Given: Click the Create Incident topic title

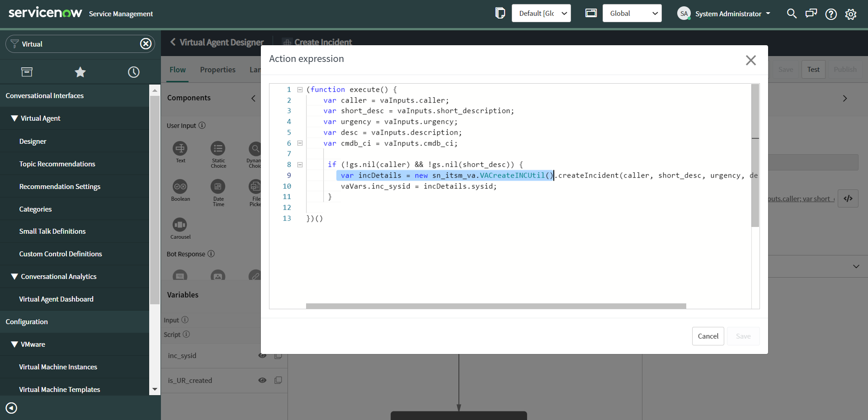Looking at the screenshot, I should pyautogui.click(x=323, y=42).
